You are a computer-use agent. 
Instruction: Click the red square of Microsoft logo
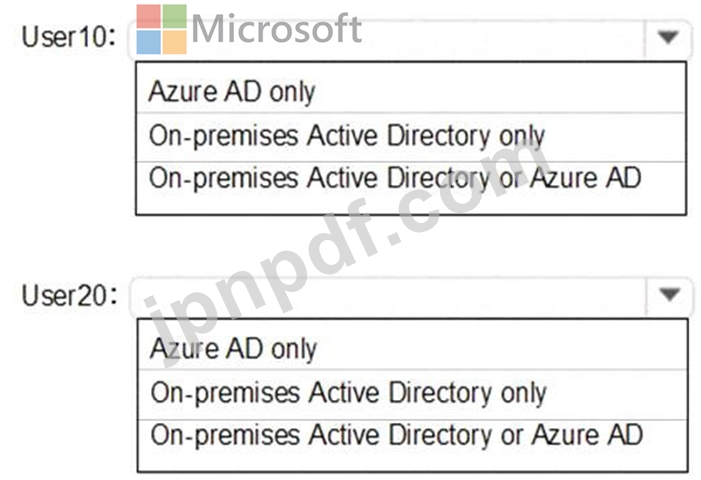pos(148,17)
